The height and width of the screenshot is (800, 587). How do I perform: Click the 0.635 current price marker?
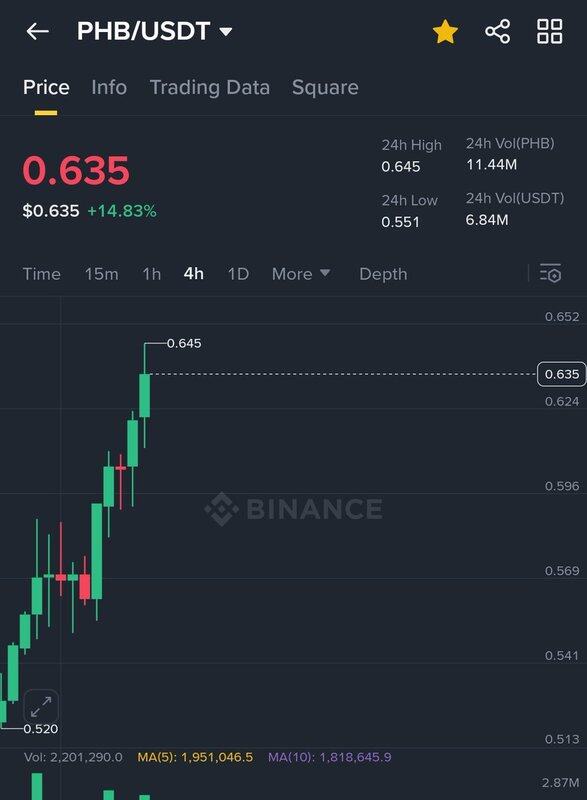(x=562, y=374)
